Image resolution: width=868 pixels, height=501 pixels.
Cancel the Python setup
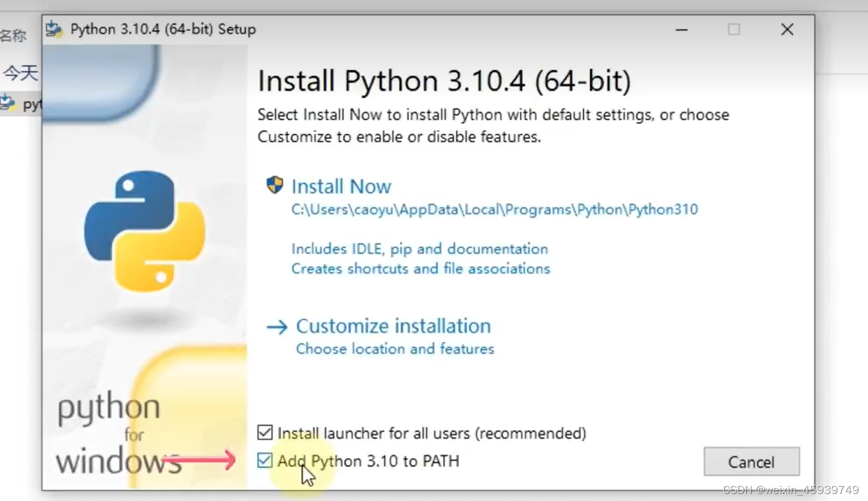point(751,462)
